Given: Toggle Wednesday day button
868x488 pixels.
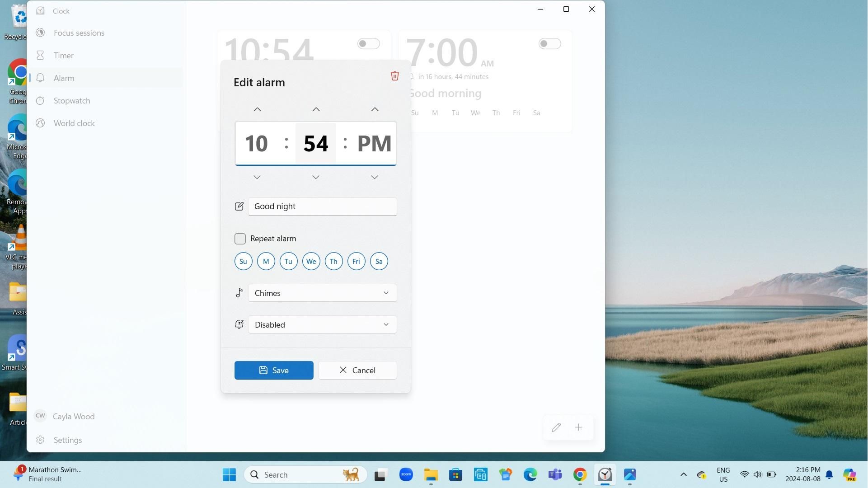Looking at the screenshot, I should point(311,261).
